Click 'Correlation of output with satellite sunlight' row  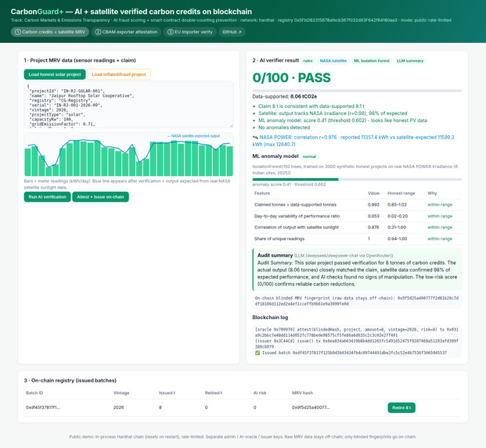point(357,228)
